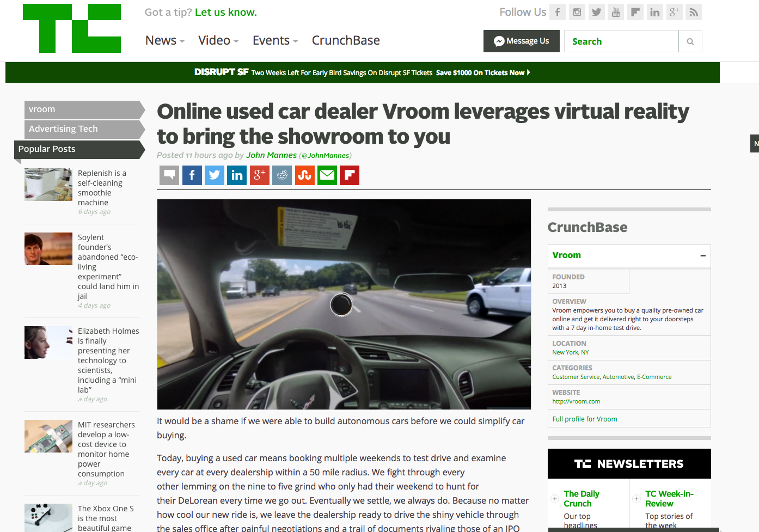Viewport: 759px width, 532px height.
Task: Open author John Mannes profile
Action: coord(271,155)
